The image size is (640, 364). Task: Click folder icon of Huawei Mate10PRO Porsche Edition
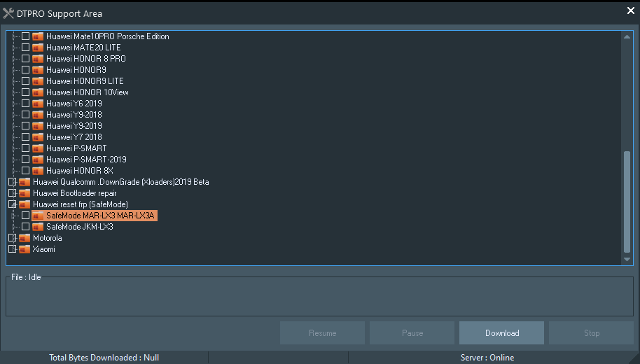click(x=38, y=36)
